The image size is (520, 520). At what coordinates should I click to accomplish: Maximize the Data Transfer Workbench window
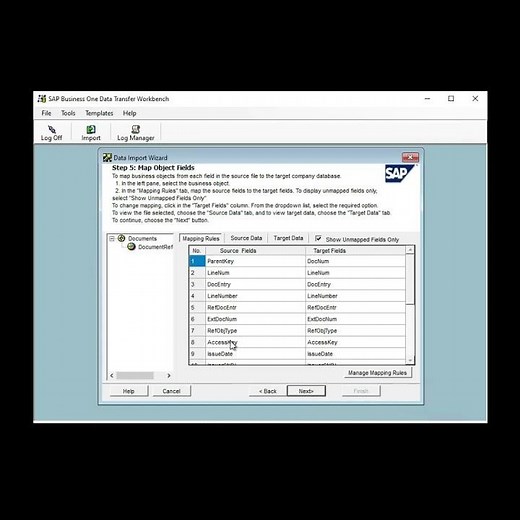pos(451,98)
